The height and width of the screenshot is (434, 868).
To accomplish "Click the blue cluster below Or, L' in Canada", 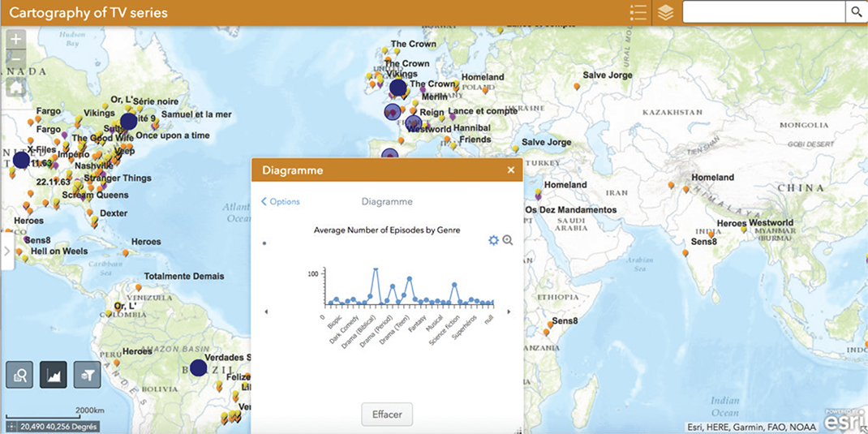I will point(128,122).
